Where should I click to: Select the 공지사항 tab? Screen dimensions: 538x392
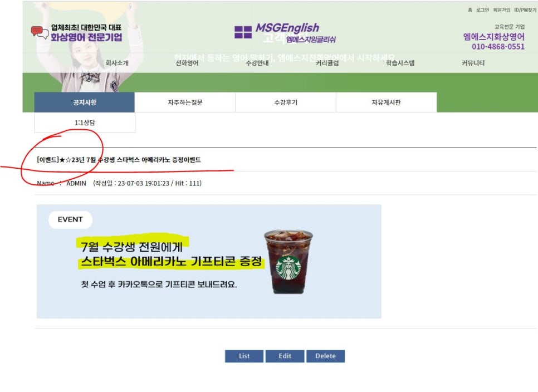pos(85,102)
